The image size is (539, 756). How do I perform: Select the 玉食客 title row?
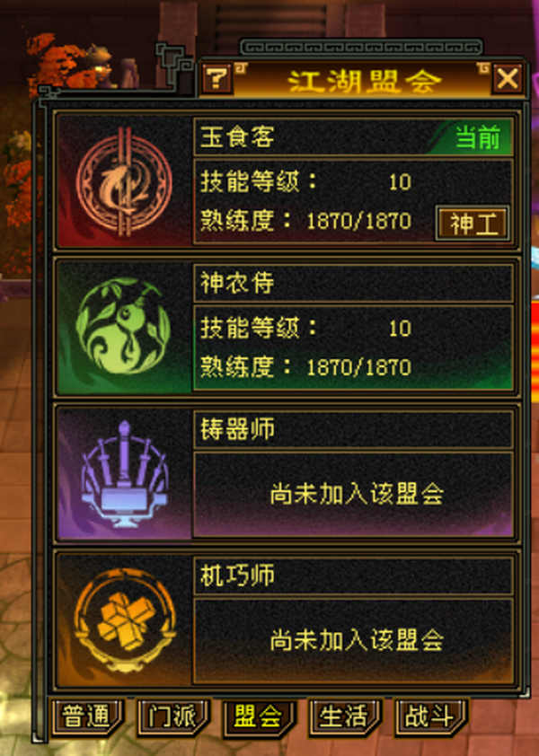coord(353,137)
